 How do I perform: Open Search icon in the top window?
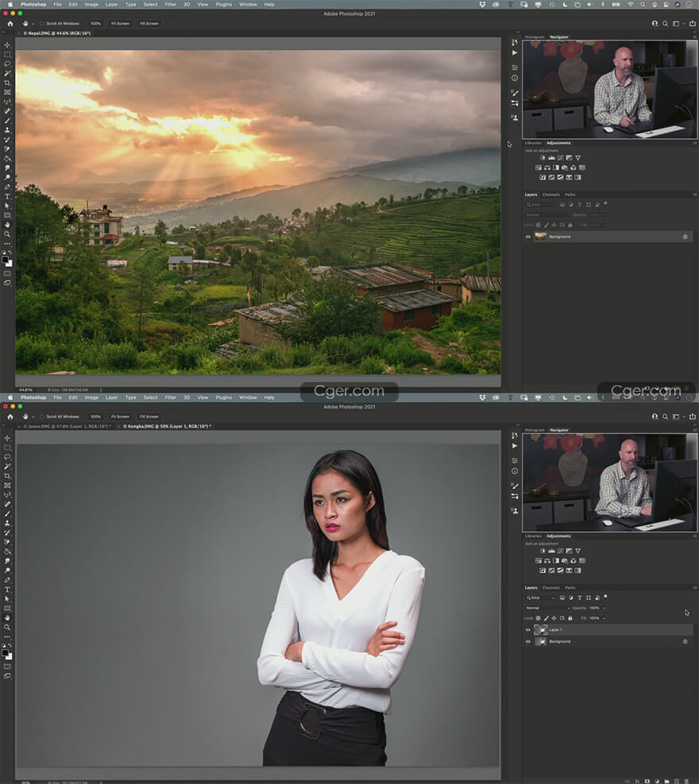tap(665, 24)
